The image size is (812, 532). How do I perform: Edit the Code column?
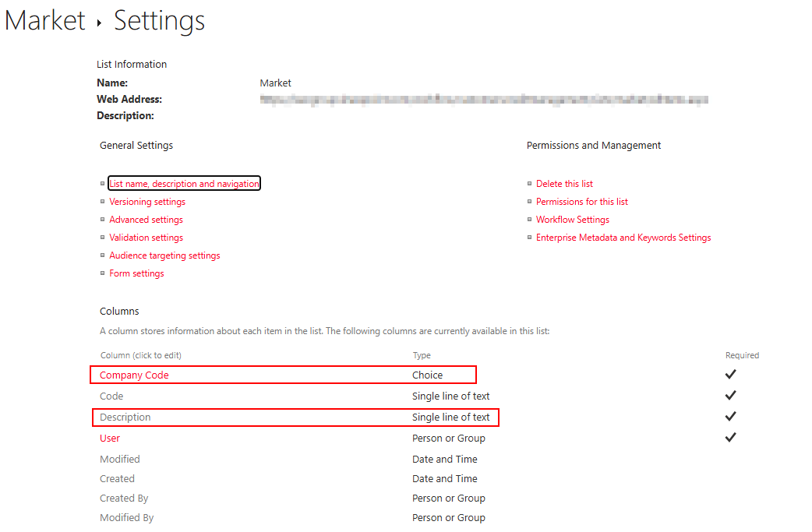[x=111, y=396]
